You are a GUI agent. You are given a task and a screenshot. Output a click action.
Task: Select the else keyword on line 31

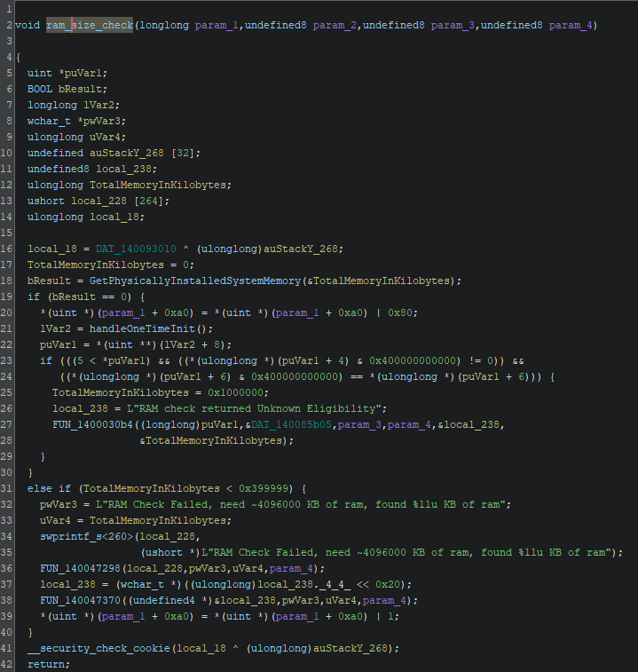(40, 488)
